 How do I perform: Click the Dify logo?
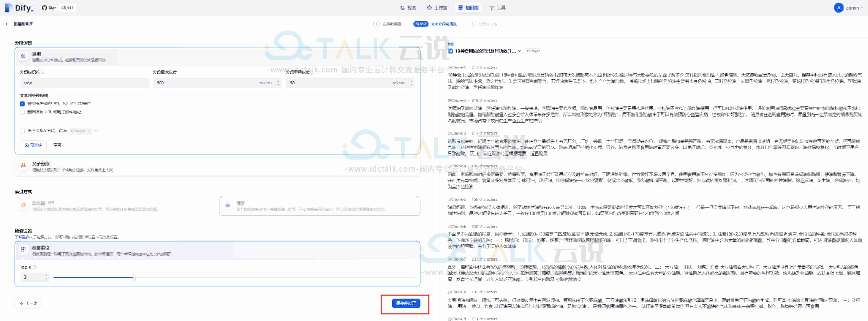[x=19, y=8]
